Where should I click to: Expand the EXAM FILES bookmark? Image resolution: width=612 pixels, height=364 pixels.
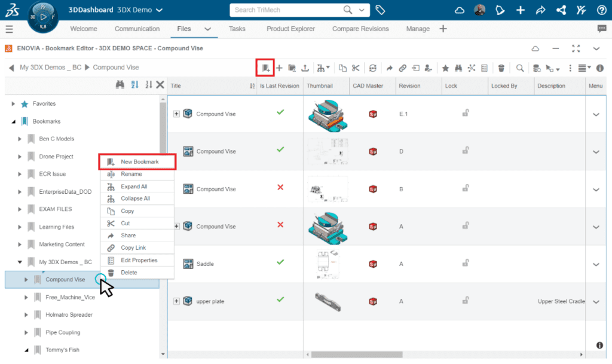[20, 210]
